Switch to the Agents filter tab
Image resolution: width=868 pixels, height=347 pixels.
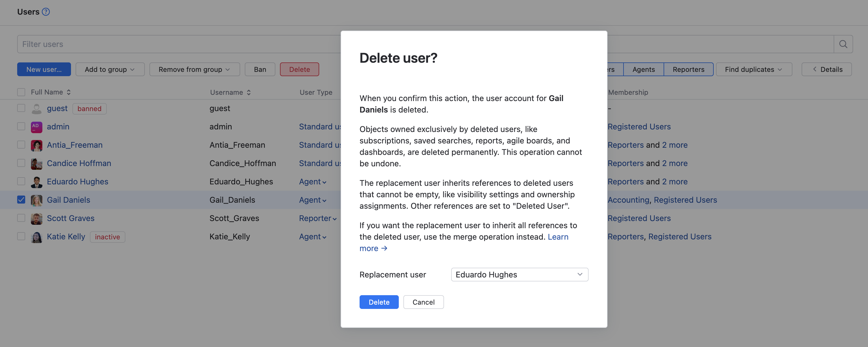[643, 69]
